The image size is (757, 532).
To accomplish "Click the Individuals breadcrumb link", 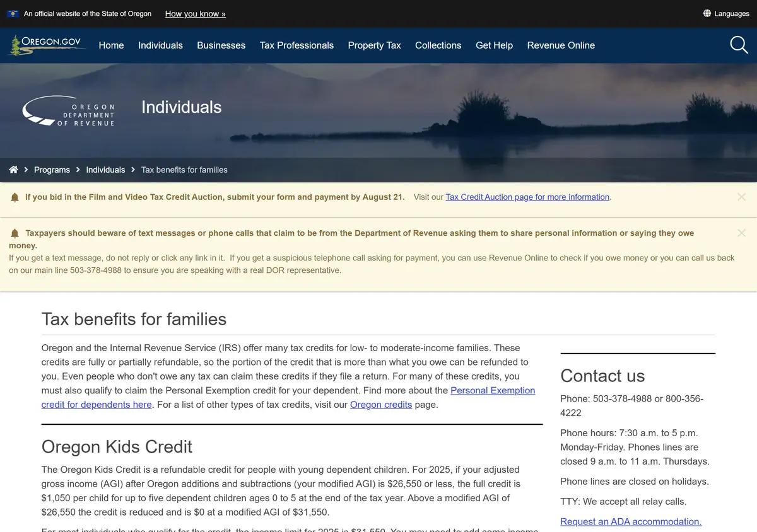I will [105, 170].
